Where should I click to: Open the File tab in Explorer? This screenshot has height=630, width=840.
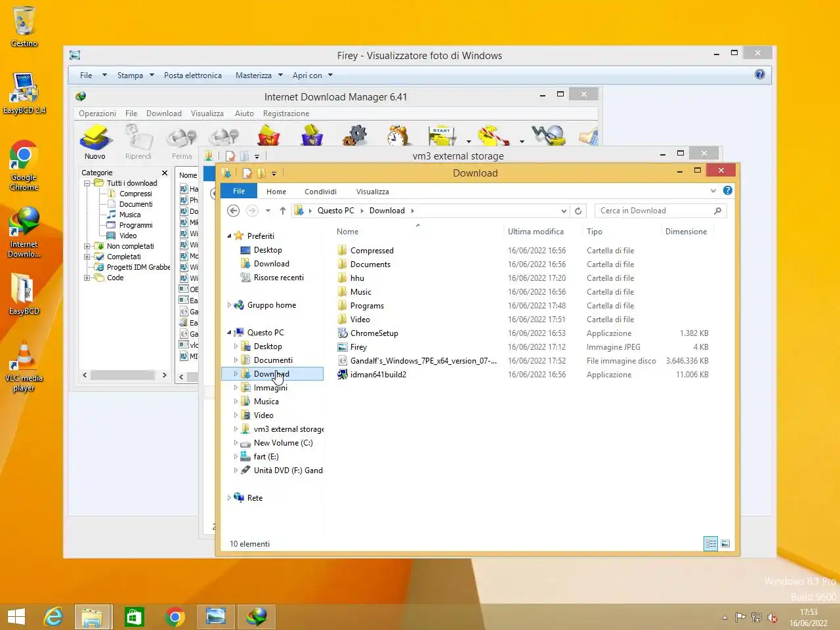point(239,191)
